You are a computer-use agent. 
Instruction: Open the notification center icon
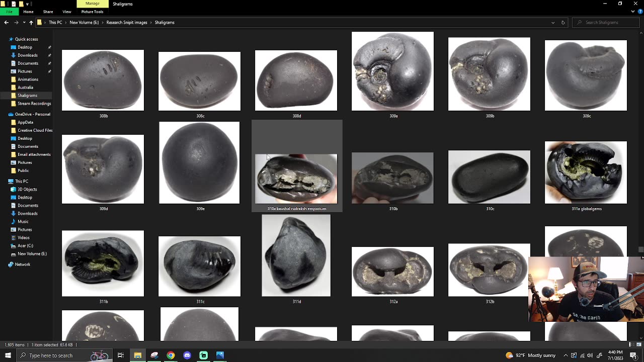(633, 355)
